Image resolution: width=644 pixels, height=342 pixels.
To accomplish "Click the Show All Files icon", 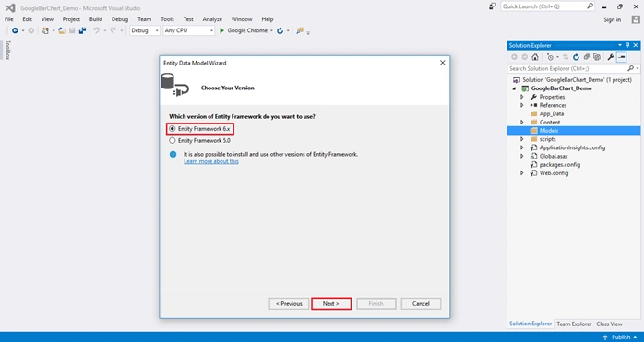I will [597, 57].
